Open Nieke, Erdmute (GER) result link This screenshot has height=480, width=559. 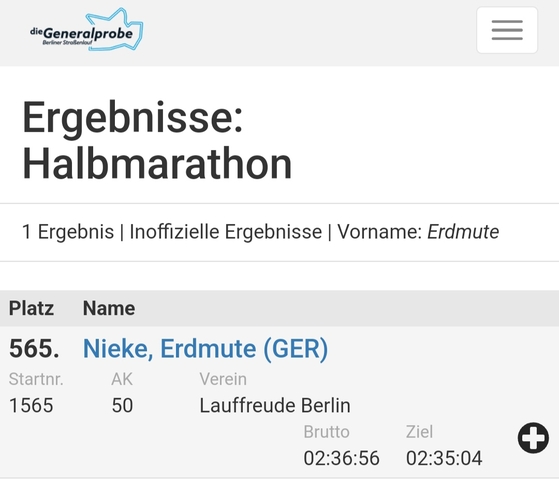(205, 348)
